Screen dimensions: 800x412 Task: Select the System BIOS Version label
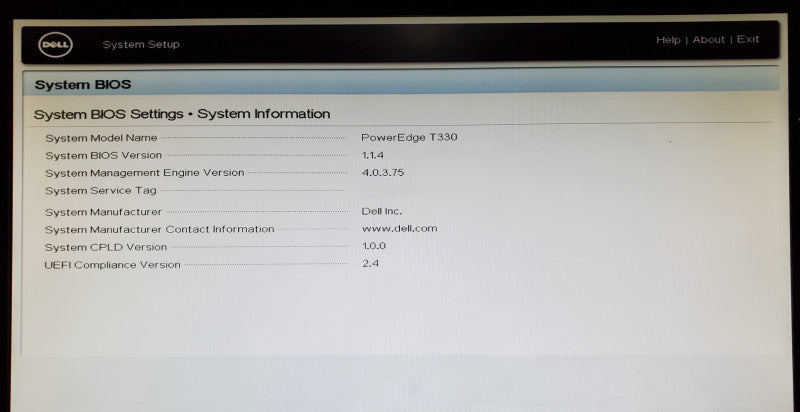pyautogui.click(x=104, y=156)
